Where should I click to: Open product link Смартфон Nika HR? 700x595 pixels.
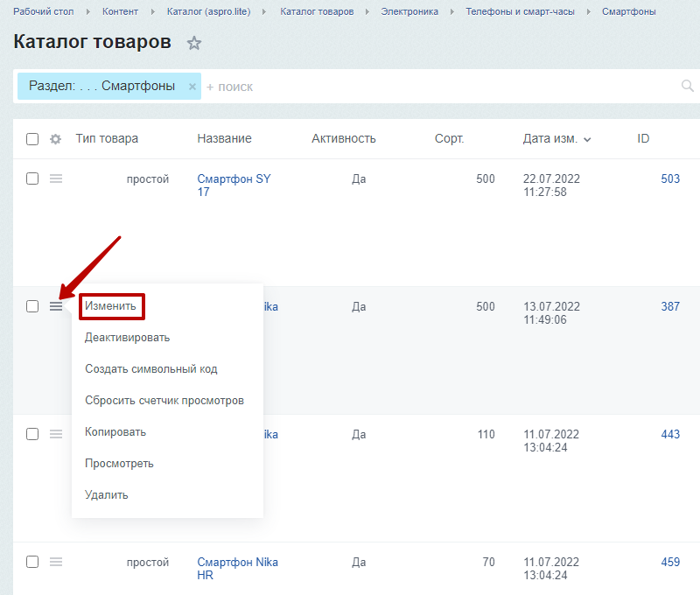click(x=237, y=568)
